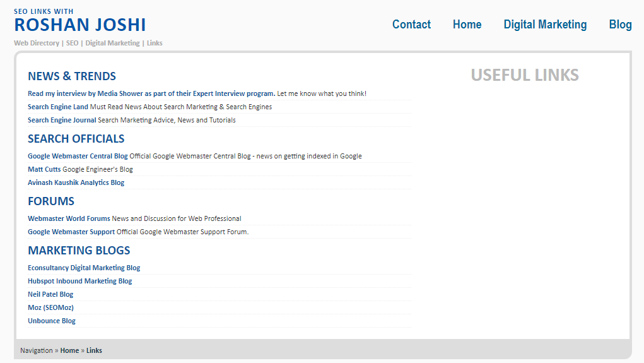Click 'Official Google Webmaster Support Forum.' text

pos(183,232)
